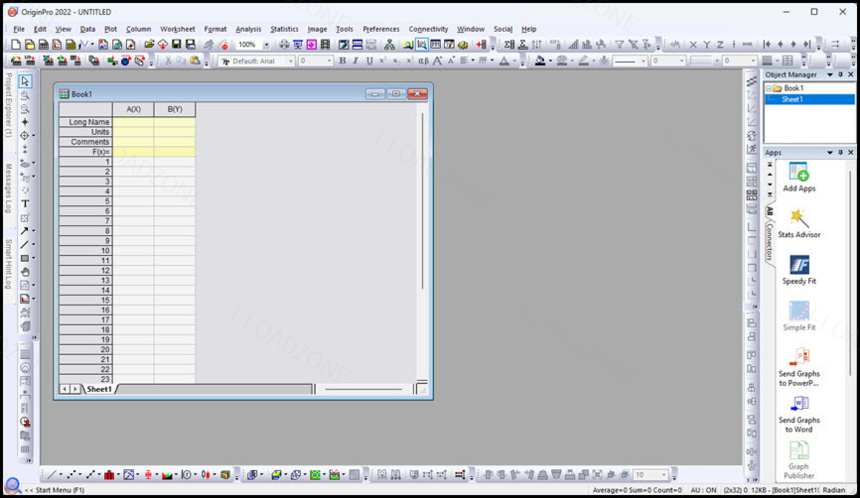Select column A(X) header
The image size is (860, 498).
133,109
